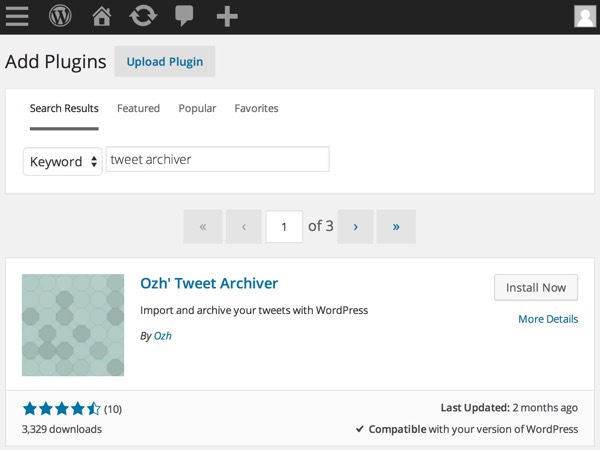
Task: Click the plugin description text
Action: tap(254, 310)
